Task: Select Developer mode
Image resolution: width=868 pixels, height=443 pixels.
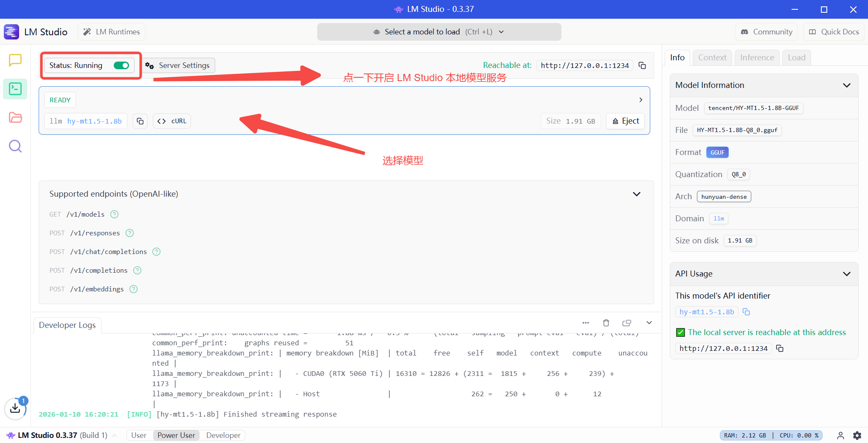Action: click(x=223, y=435)
